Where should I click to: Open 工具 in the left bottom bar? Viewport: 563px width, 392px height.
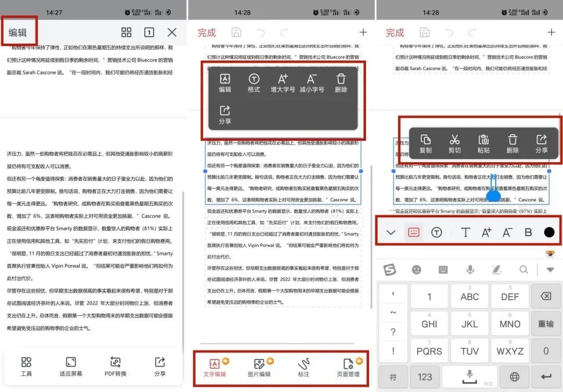26,366
